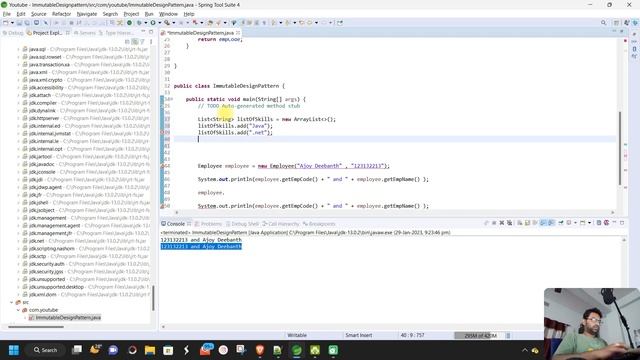The height and width of the screenshot is (360, 640).
Task: Minimize the Console panel
Action: pyautogui.click(x=614, y=223)
